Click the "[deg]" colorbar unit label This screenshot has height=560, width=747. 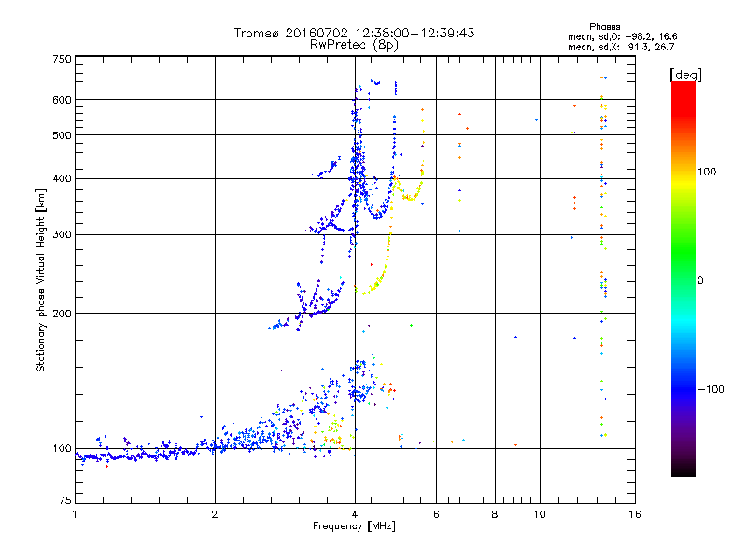(685, 75)
